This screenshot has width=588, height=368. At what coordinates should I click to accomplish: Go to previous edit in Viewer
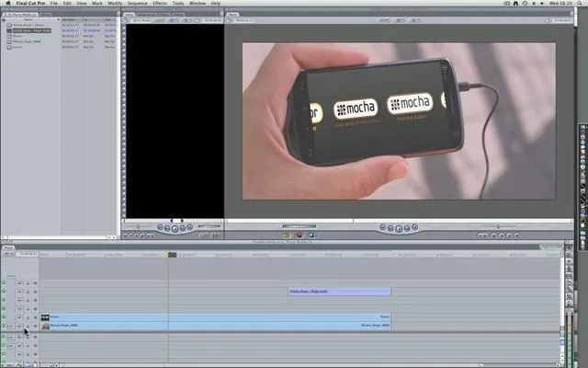(x=160, y=227)
